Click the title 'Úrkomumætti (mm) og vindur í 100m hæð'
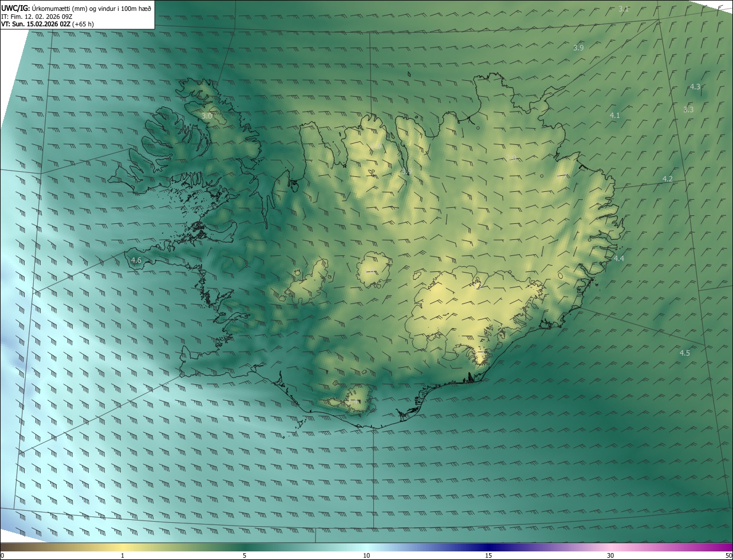Viewport: 733px width, 560px height. coord(92,7)
